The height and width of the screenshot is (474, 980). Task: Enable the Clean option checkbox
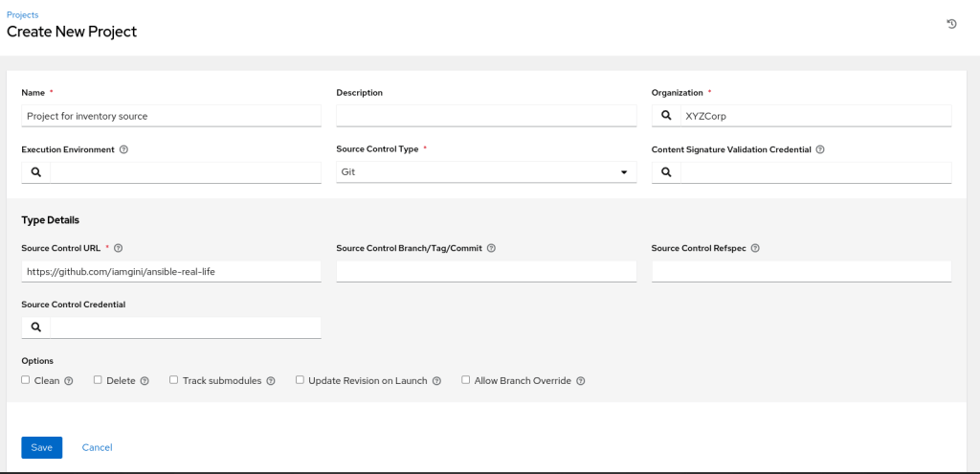(x=26, y=379)
